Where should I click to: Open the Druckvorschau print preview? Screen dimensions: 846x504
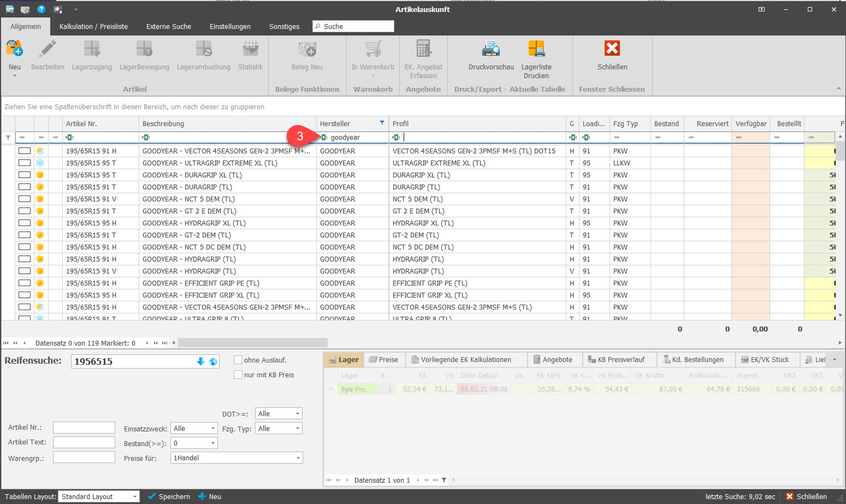[491, 49]
